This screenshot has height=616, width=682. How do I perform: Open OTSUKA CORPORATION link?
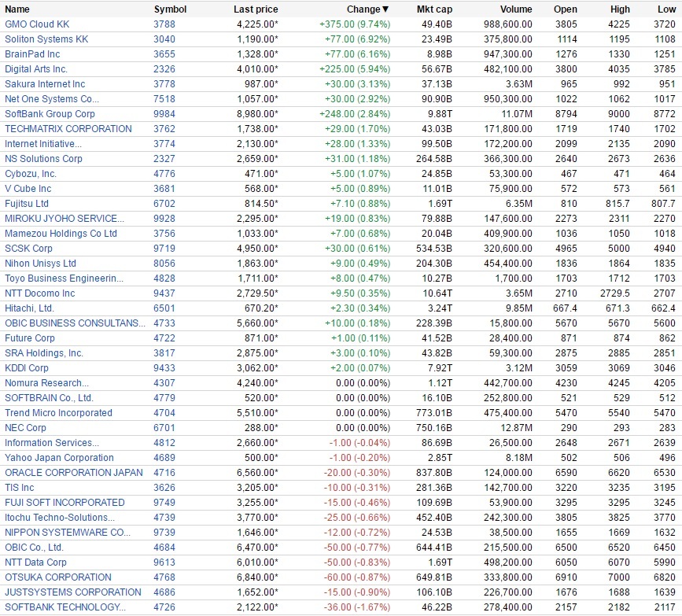[58, 577]
